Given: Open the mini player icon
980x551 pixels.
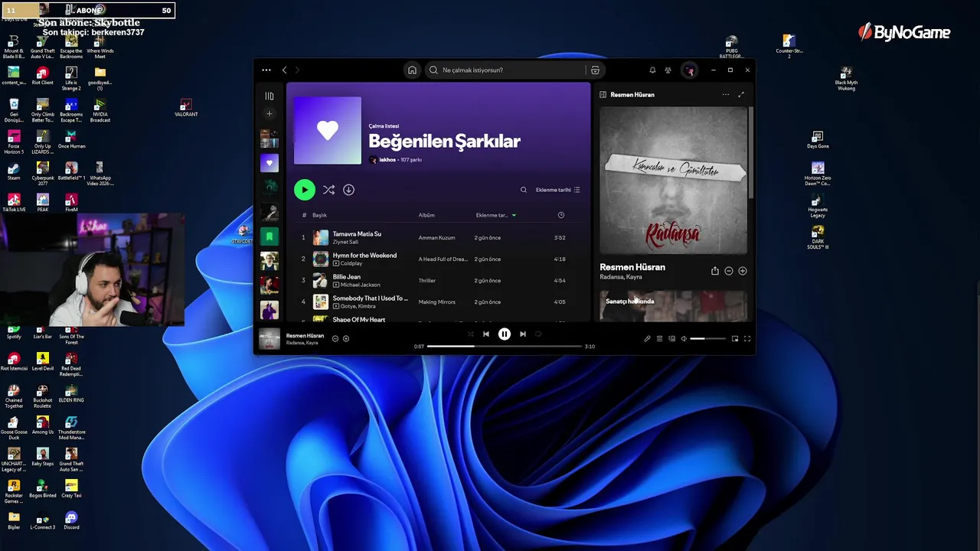Looking at the screenshot, I should (735, 338).
